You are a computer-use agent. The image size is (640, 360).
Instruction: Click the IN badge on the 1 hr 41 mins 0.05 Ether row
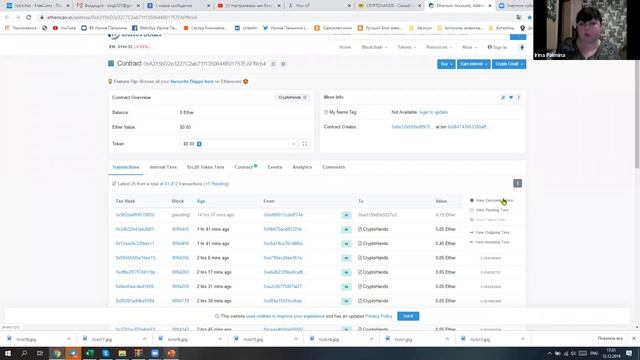[x=346, y=229]
